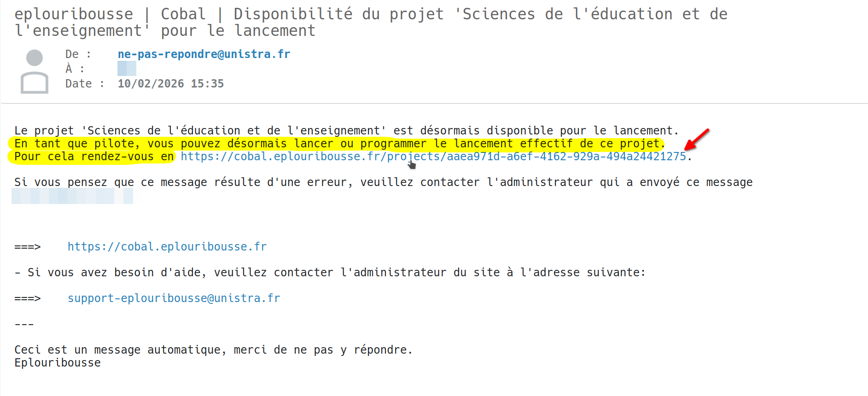Click the support-eplouribousse@unistra.fr email link
The image size is (868, 396).
point(174,298)
